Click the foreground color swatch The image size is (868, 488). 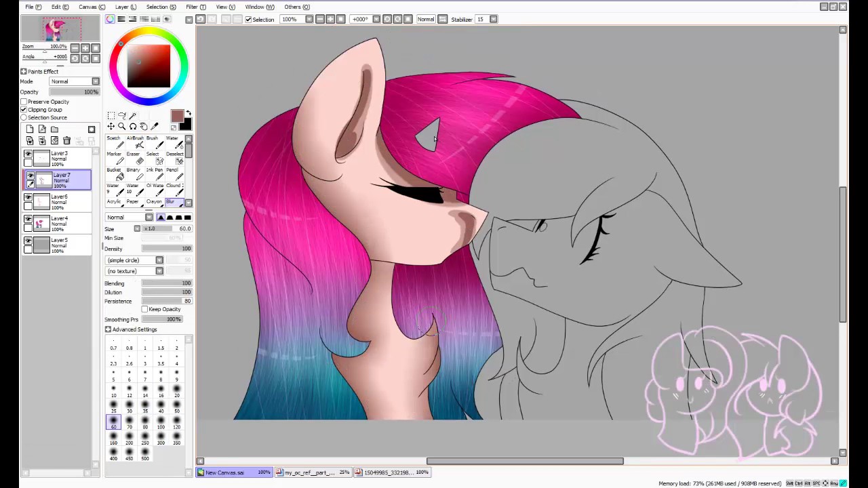coord(178,116)
